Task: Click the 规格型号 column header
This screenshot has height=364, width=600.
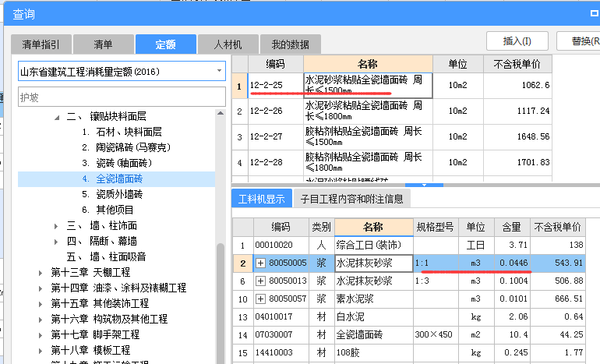Action: (x=436, y=227)
